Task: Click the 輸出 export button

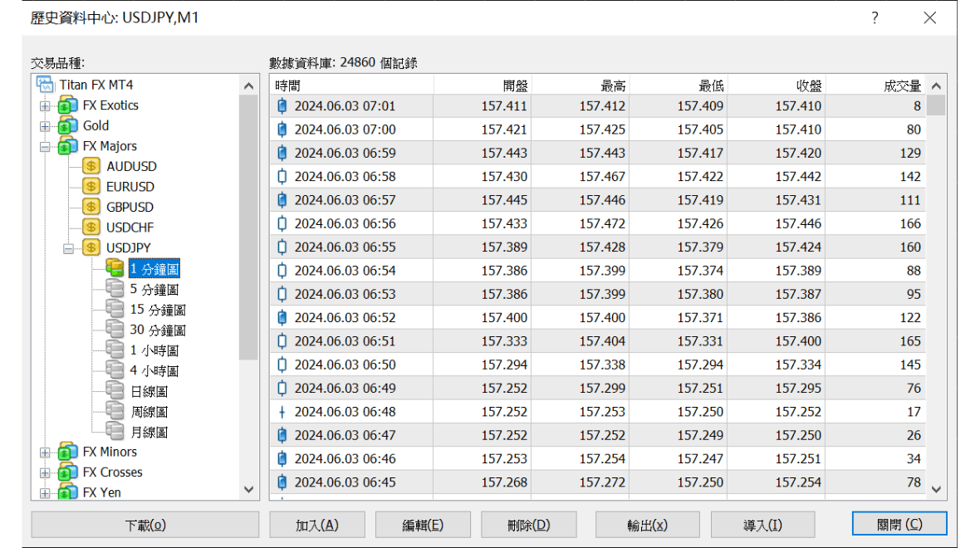Action: coord(647,525)
